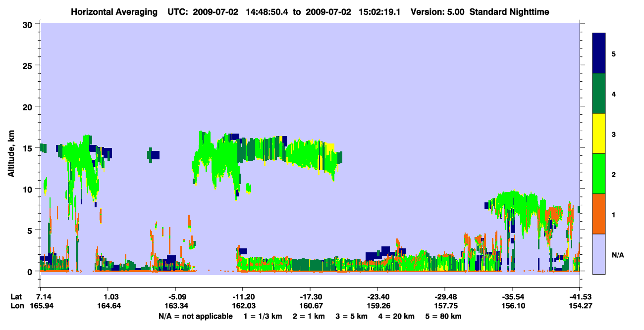
Task: Click legend text '5 = 80 km'
Action: point(444,316)
